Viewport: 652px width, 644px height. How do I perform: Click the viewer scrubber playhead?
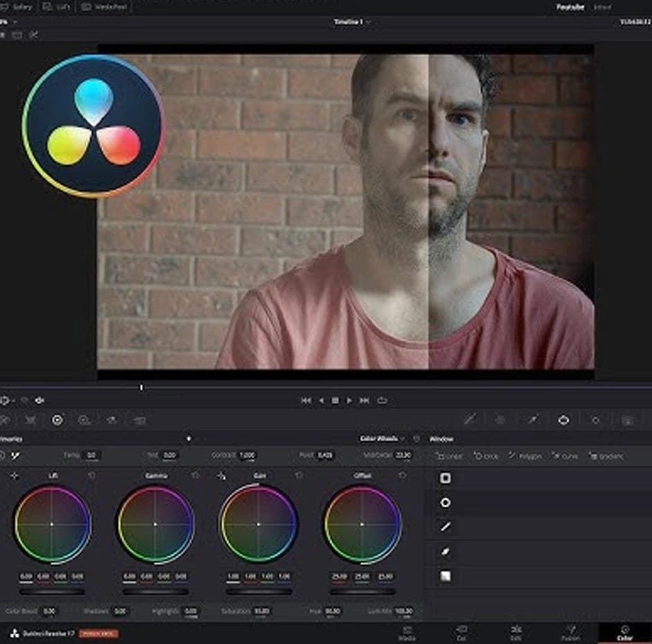[x=141, y=387]
